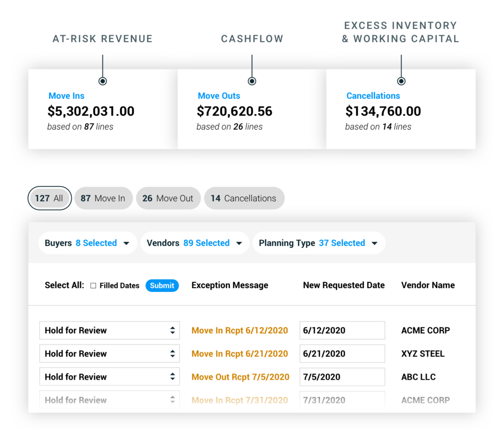The image size is (504, 441).
Task: Click the Buyers filter caret arrow
Action: [126, 243]
